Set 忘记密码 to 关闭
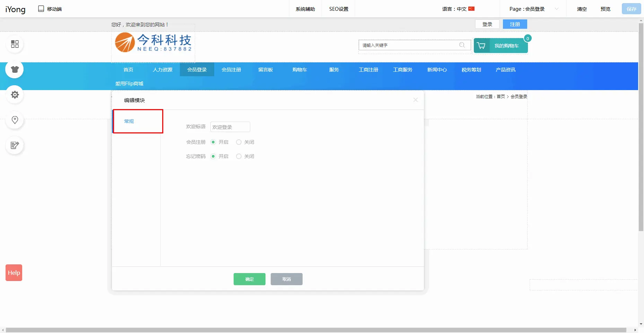Screen dimensions: 644x333 239,156
